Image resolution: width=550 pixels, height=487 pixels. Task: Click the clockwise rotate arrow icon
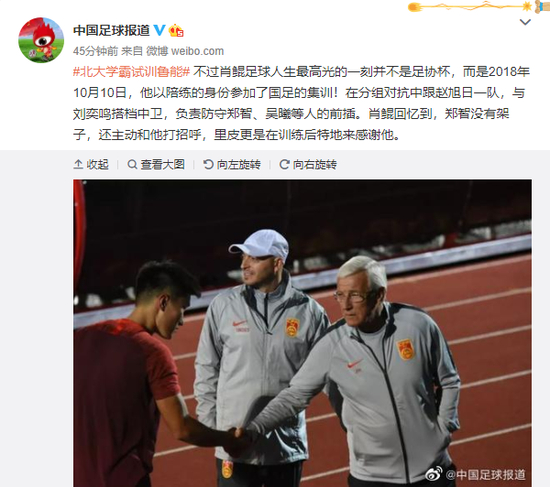pos(284,164)
